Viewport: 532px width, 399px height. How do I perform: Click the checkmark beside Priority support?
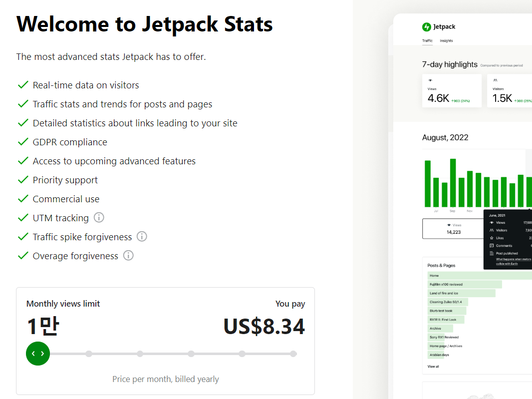(x=22, y=179)
